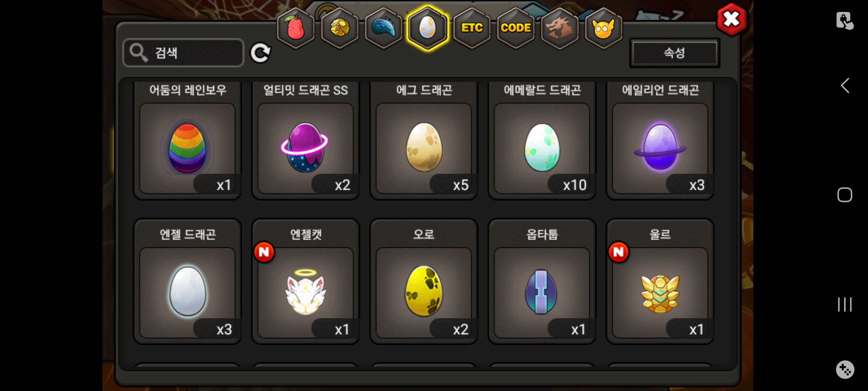Open the CODE category tab
868x391 pixels.
click(x=516, y=28)
